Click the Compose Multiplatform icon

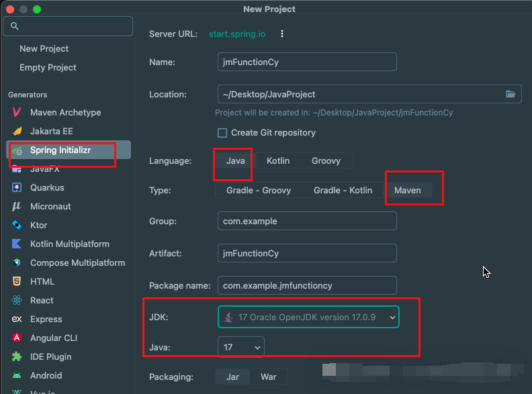[x=17, y=263]
